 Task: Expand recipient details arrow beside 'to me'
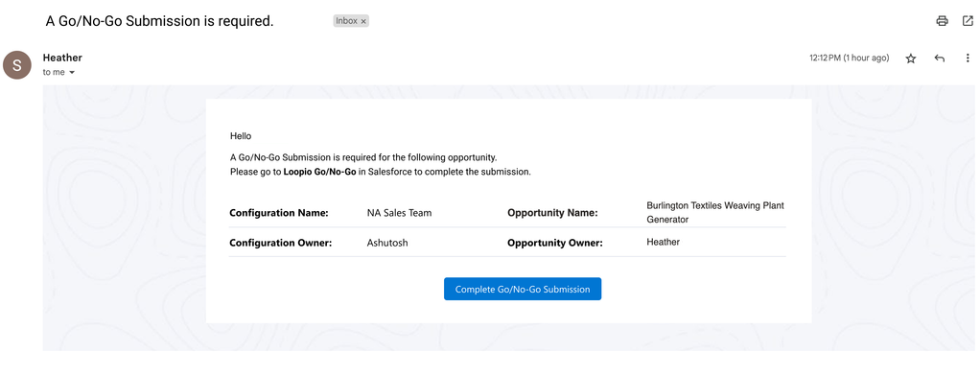(71, 73)
